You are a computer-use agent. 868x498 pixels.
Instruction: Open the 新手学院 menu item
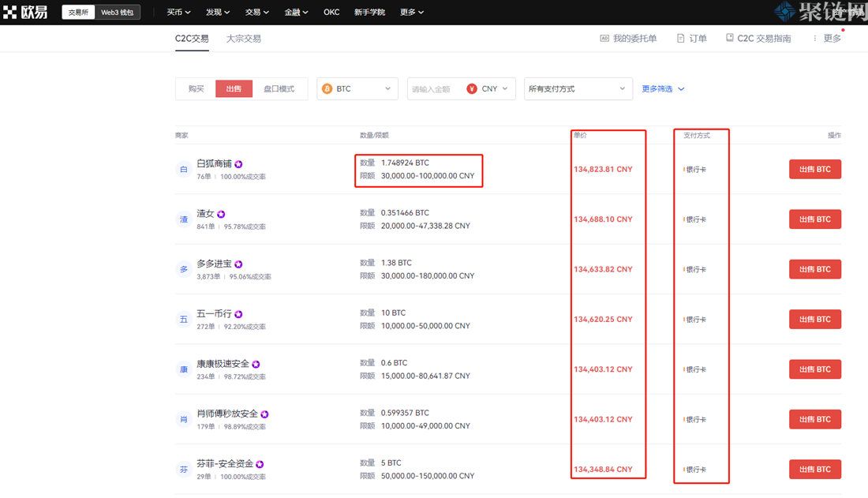click(x=369, y=12)
